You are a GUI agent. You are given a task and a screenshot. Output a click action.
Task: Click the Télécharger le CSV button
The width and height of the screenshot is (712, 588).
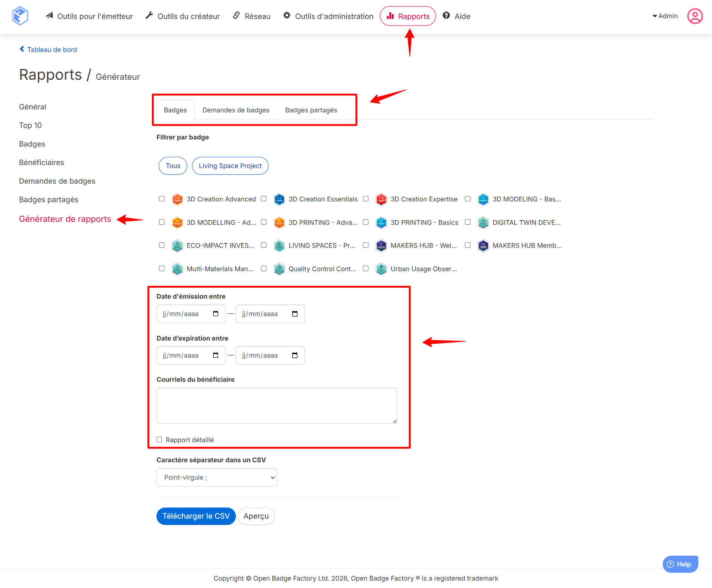196,516
